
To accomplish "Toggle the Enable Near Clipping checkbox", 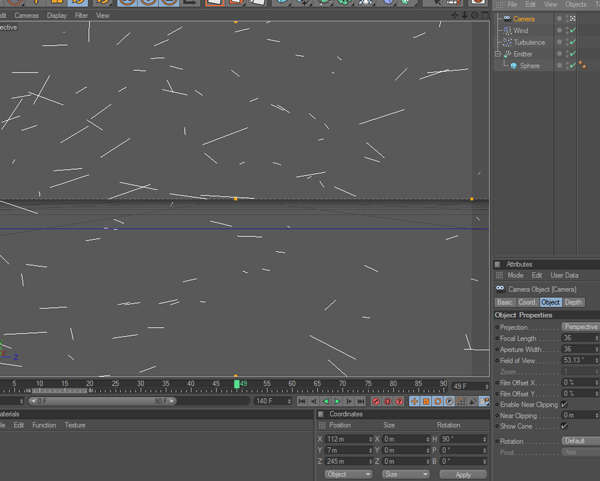I will click(x=565, y=404).
